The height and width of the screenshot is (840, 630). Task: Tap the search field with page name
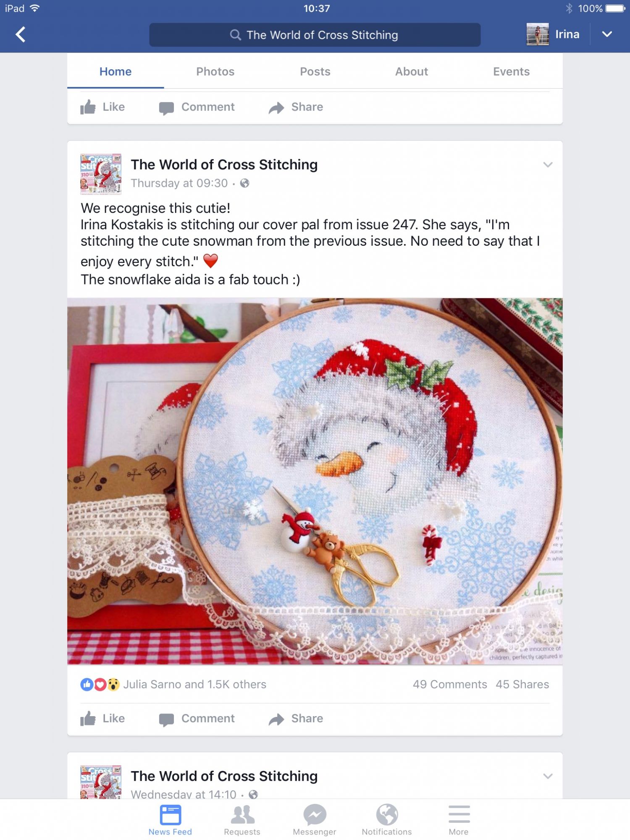315,35
